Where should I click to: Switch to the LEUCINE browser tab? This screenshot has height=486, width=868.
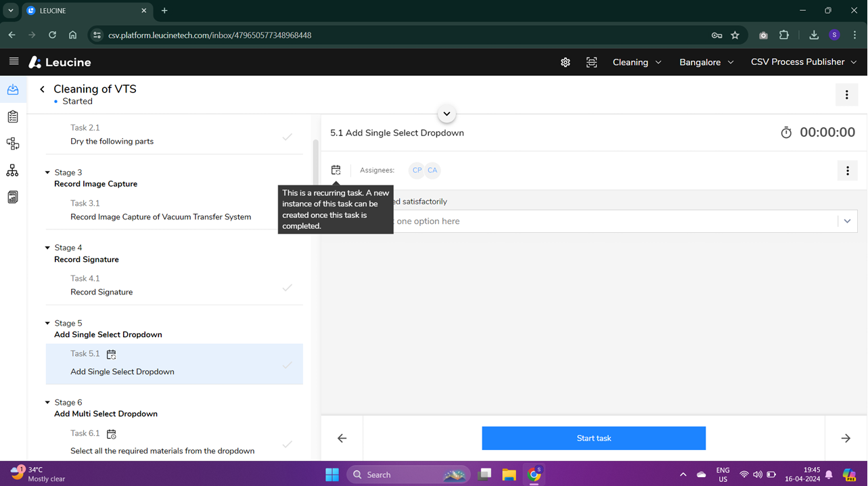pyautogui.click(x=87, y=11)
